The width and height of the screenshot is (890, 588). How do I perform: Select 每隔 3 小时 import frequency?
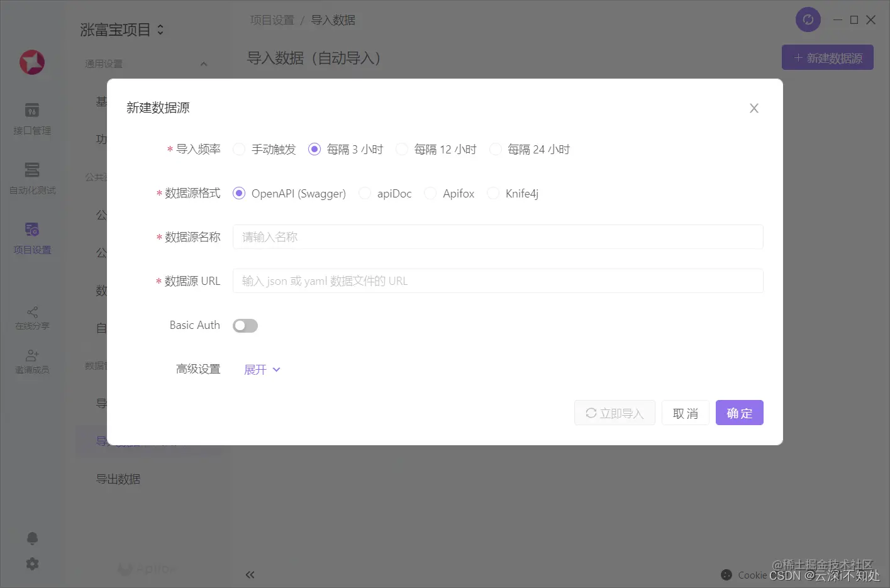pos(314,149)
